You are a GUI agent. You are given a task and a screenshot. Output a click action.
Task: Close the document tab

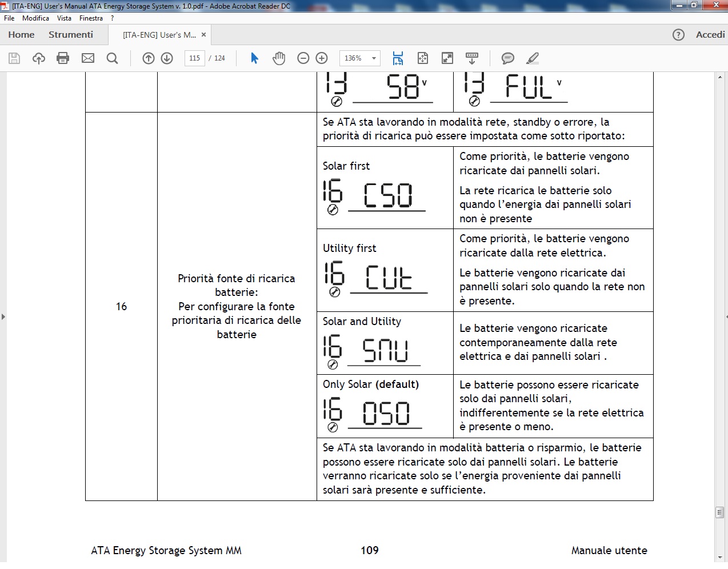tap(203, 35)
